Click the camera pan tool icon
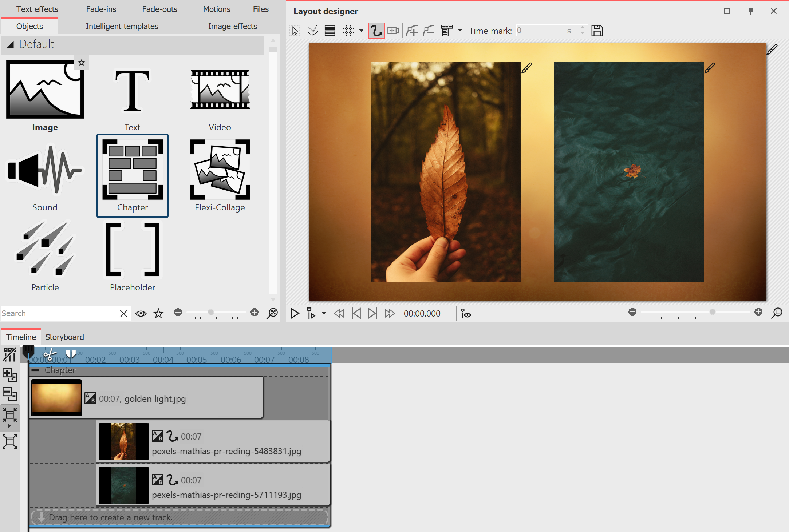This screenshot has height=532, width=789. 393,31
